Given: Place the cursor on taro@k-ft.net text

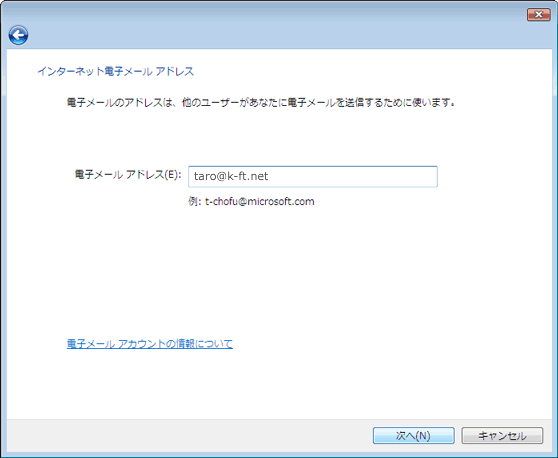Looking at the screenshot, I should (x=231, y=176).
